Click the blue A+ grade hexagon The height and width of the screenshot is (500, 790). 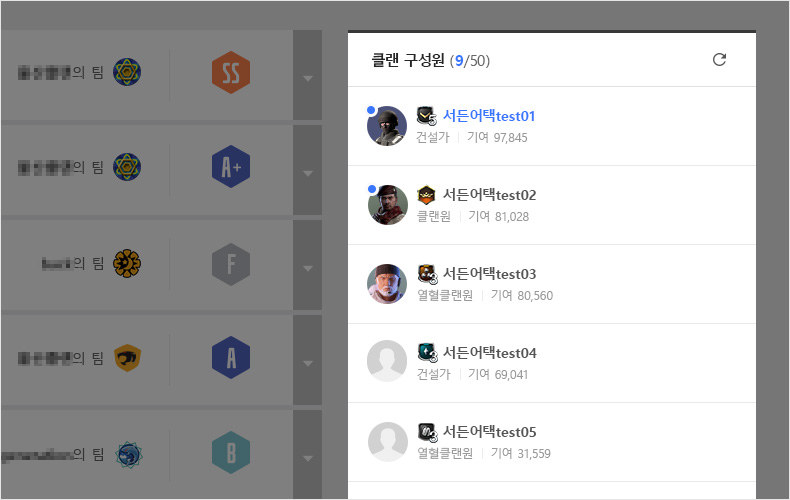click(231, 167)
